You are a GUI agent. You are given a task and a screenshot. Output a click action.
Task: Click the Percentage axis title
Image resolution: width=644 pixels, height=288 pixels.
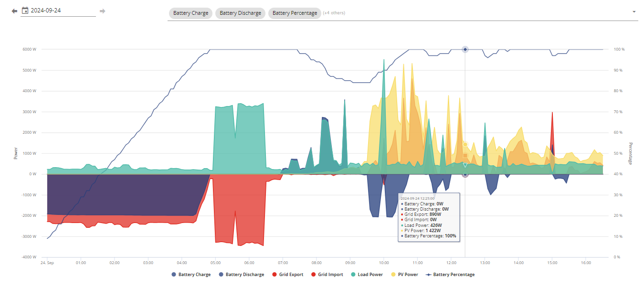pos(630,153)
